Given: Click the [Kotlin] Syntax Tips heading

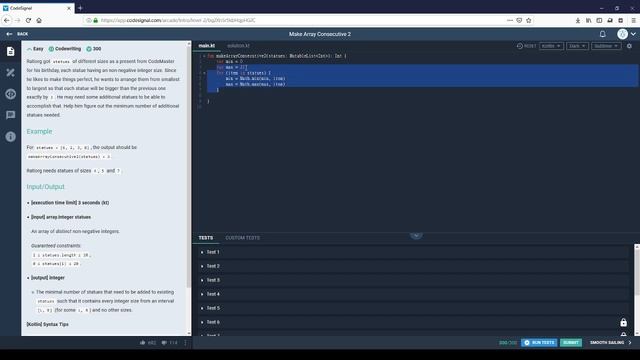Looking at the screenshot, I should point(47,324).
